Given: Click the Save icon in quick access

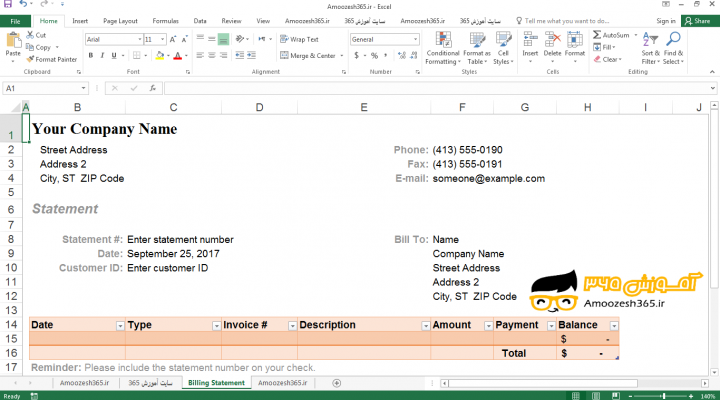Looking at the screenshot, I should tap(8, 4).
